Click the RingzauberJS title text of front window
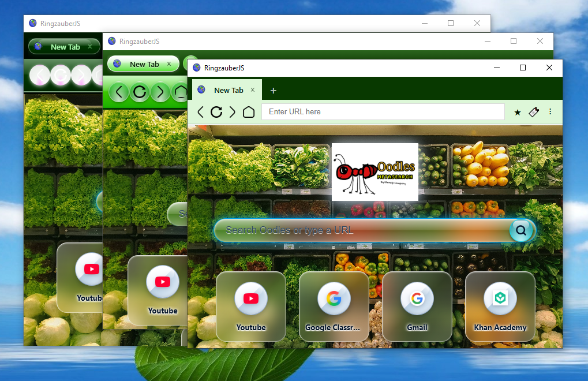Image resolution: width=588 pixels, height=381 pixels. click(x=224, y=68)
